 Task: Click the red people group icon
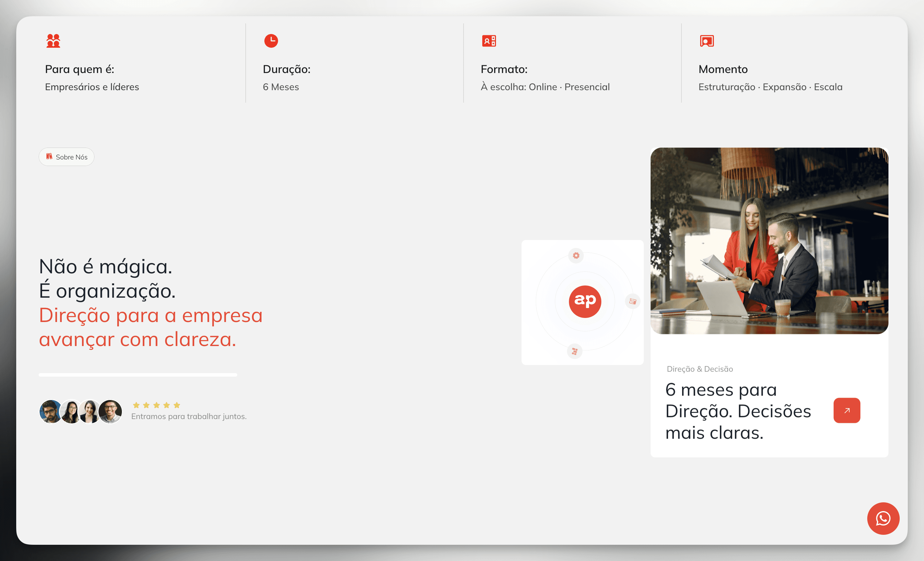tap(53, 41)
